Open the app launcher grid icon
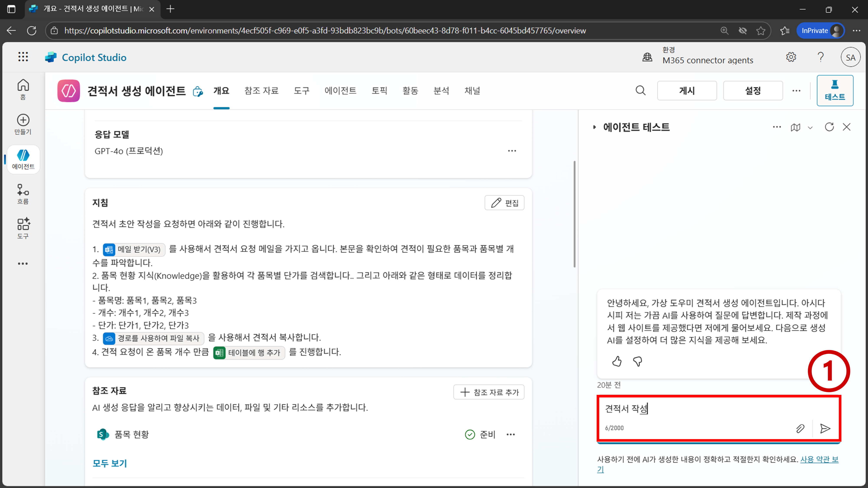Image resolution: width=868 pixels, height=488 pixels. (23, 57)
